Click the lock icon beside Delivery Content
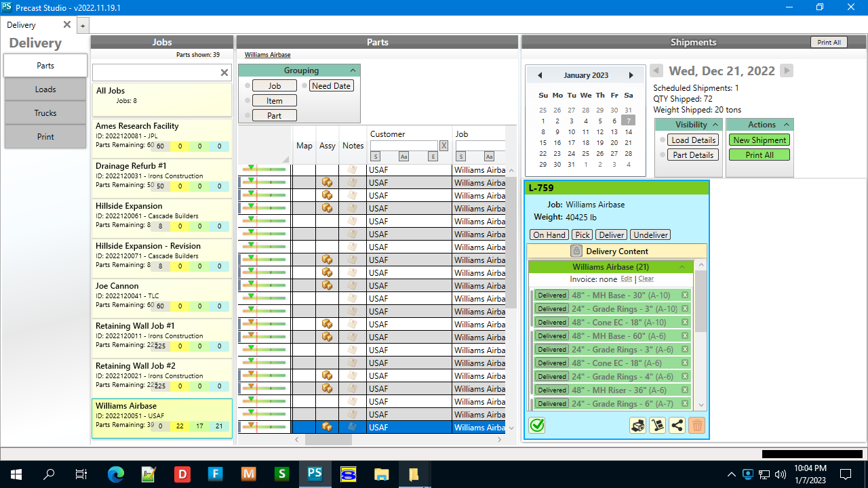This screenshot has width=868, height=488. [576, 251]
